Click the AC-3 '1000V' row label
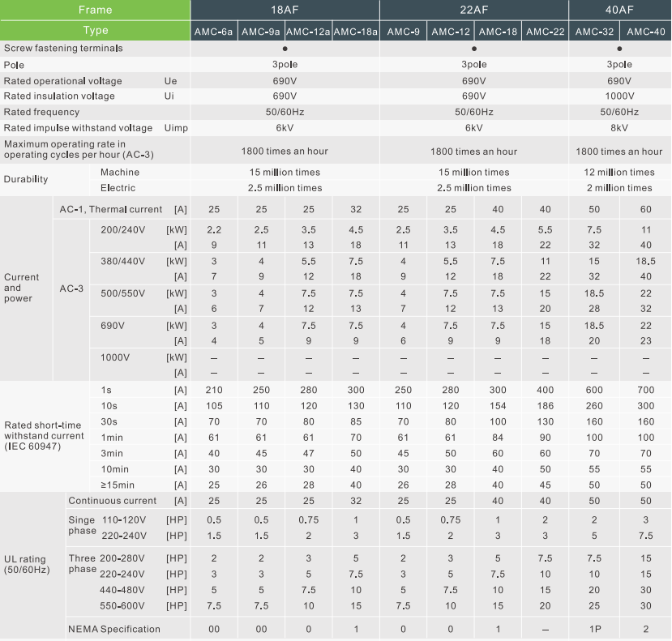 115,357
